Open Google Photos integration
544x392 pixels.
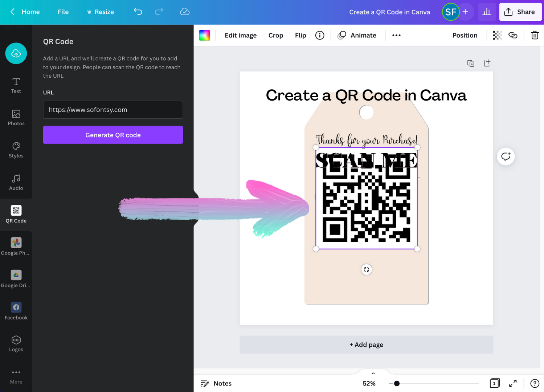15,246
